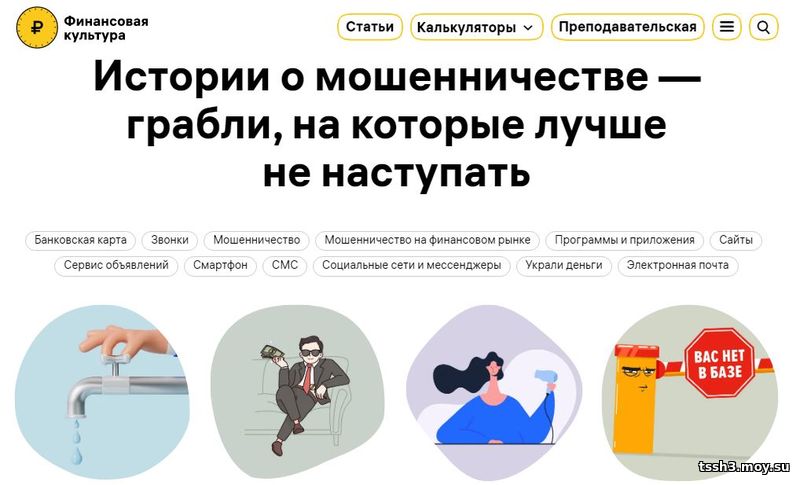The width and height of the screenshot is (800, 485).
Task: Open site search via magnifier icon
Action: pos(763,27)
